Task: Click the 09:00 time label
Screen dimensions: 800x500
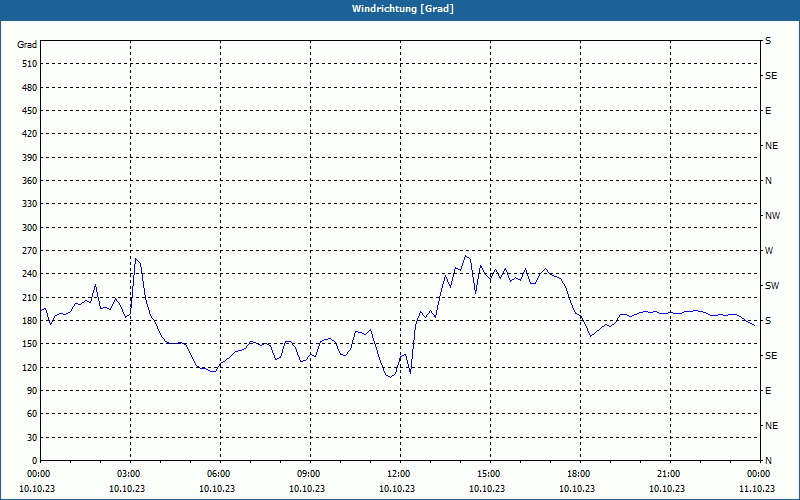Action: tap(308, 474)
